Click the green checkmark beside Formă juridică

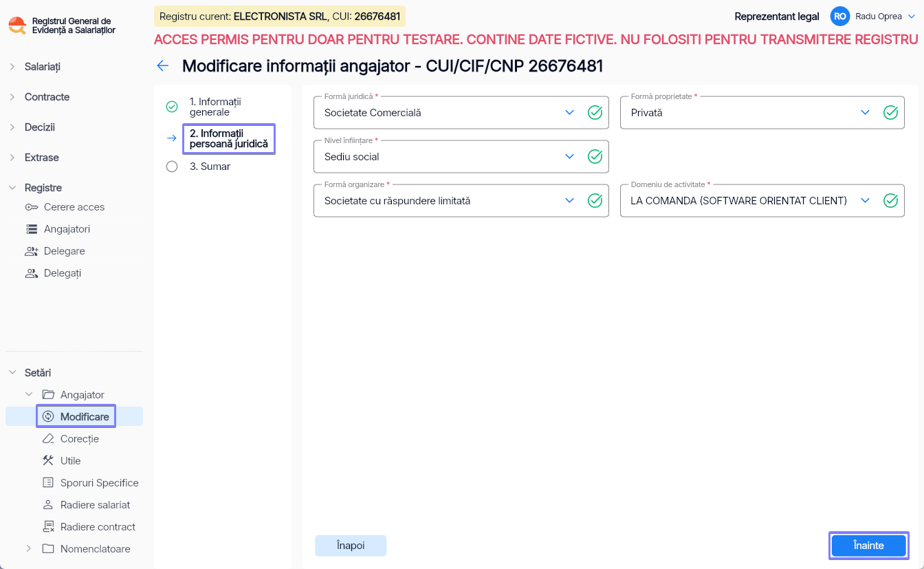(595, 112)
